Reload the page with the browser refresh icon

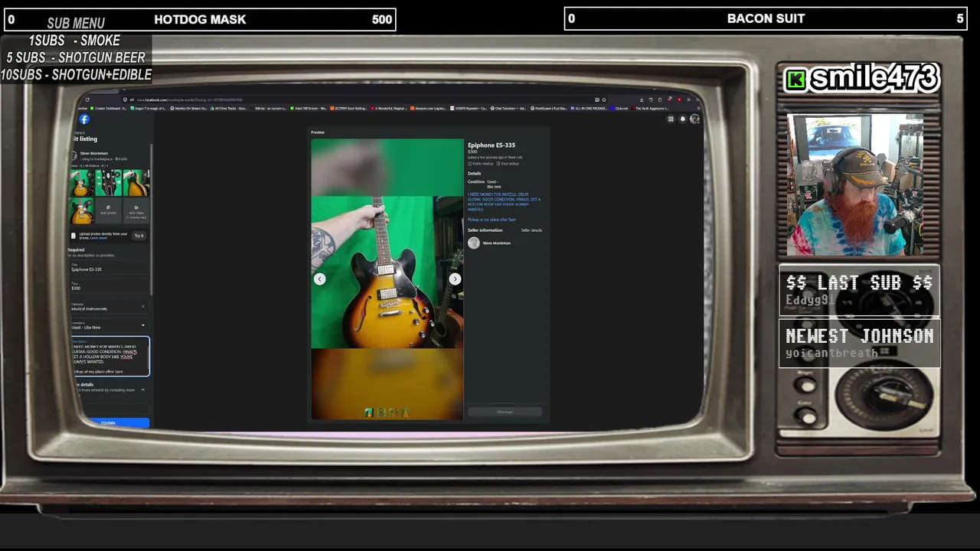coord(87,99)
